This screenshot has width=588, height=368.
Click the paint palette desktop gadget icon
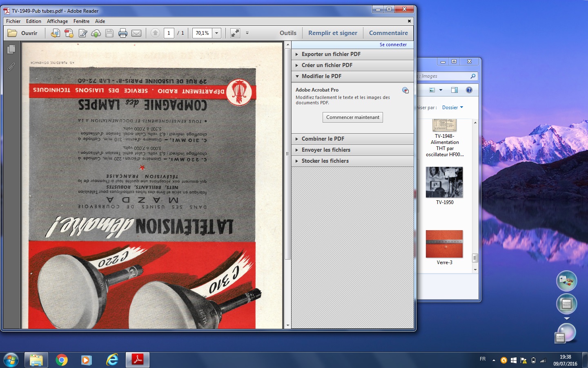566,281
